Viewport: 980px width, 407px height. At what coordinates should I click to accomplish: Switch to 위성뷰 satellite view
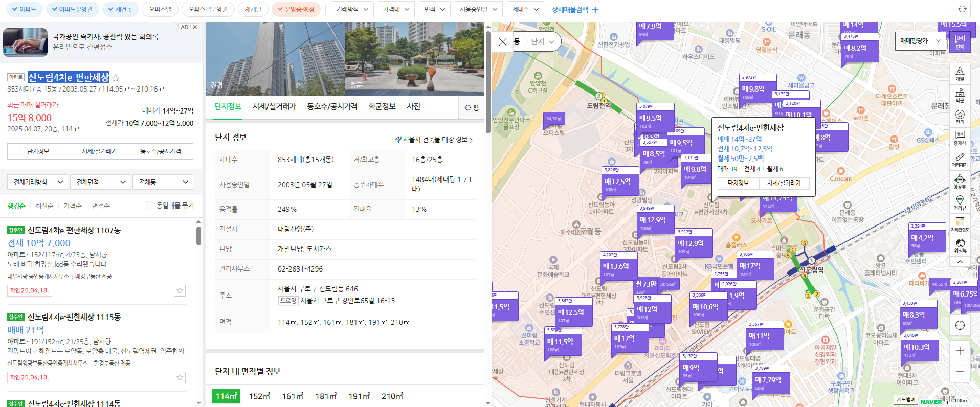[x=960, y=245]
